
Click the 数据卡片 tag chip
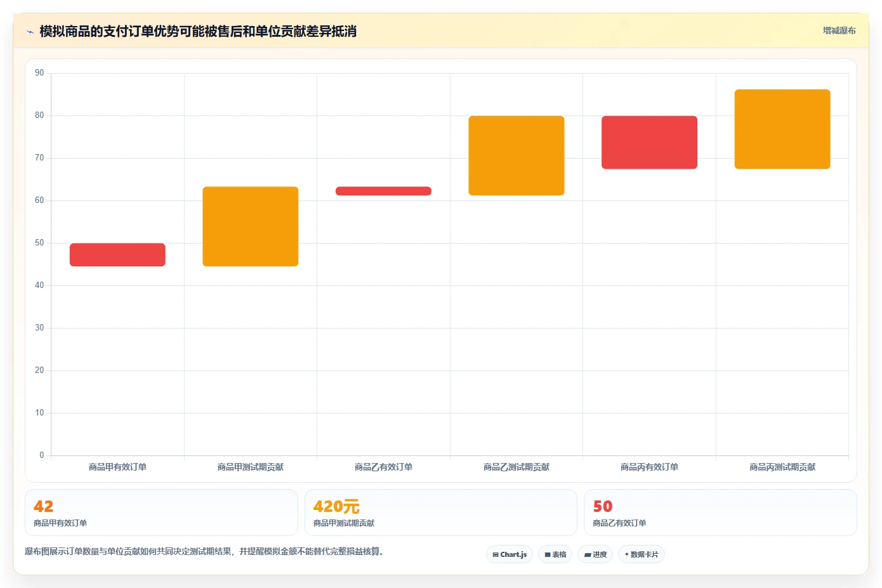[x=642, y=554]
